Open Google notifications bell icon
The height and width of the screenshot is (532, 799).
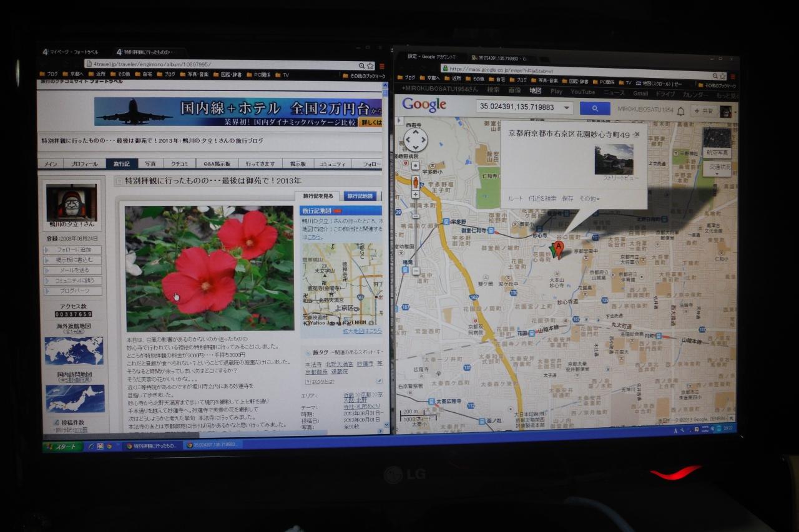tap(681, 111)
